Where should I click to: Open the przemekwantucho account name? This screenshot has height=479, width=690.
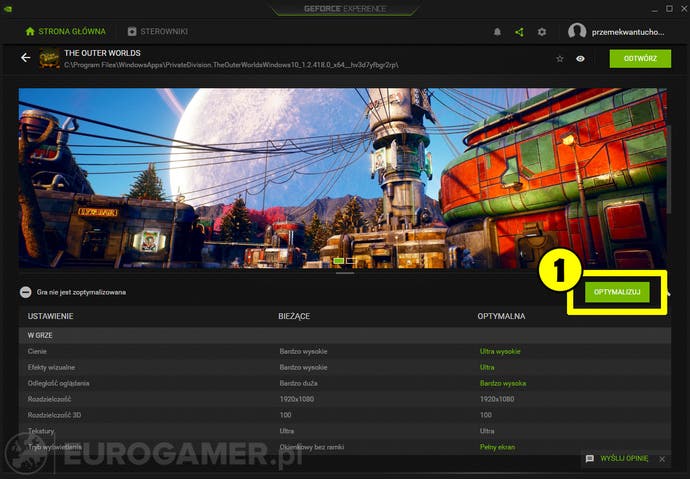tap(628, 32)
